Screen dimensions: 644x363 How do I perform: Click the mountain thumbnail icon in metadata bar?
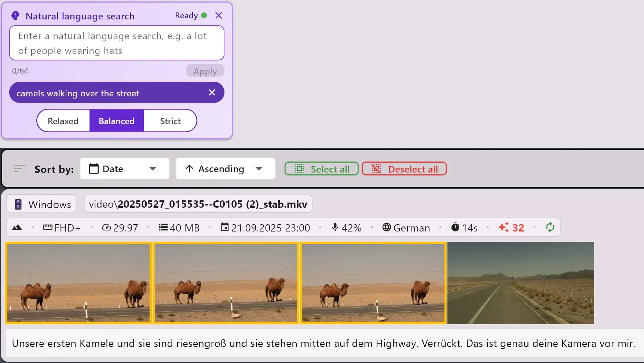17,227
